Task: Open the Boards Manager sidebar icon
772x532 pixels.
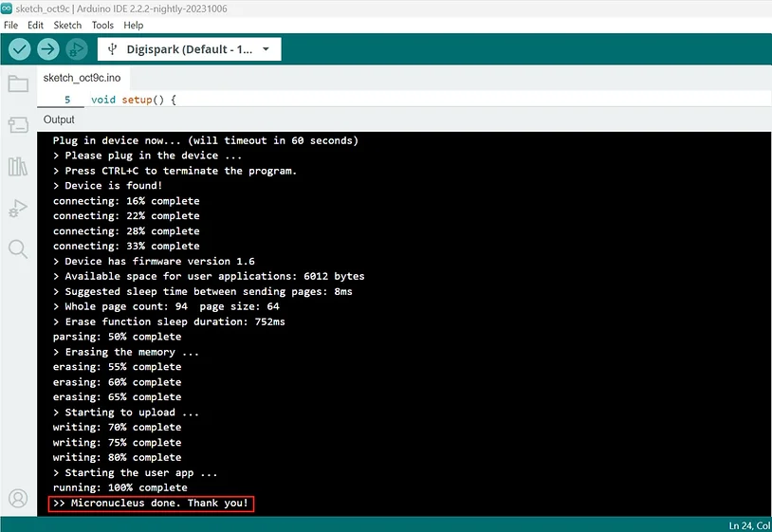Action: point(18,125)
